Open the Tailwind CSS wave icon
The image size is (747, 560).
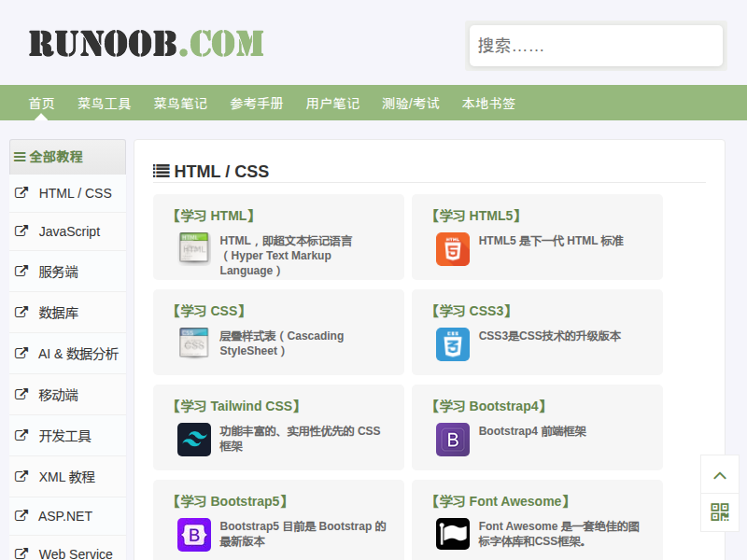pos(194,440)
